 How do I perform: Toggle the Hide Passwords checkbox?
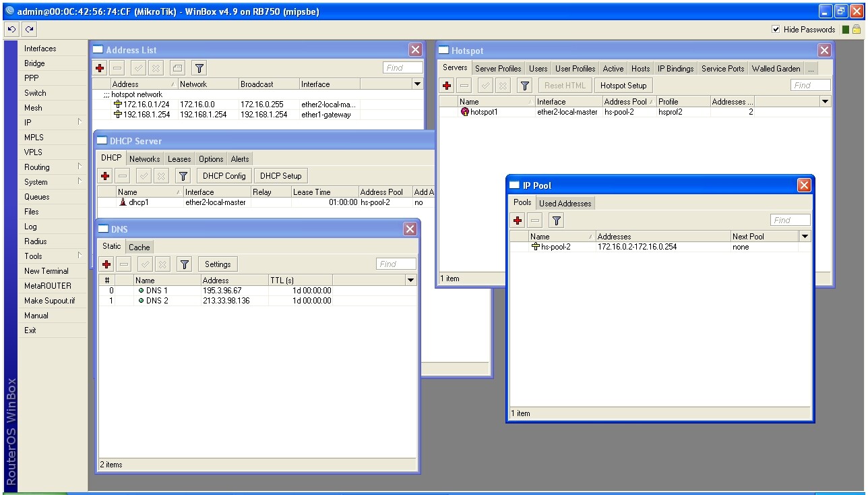click(x=776, y=30)
